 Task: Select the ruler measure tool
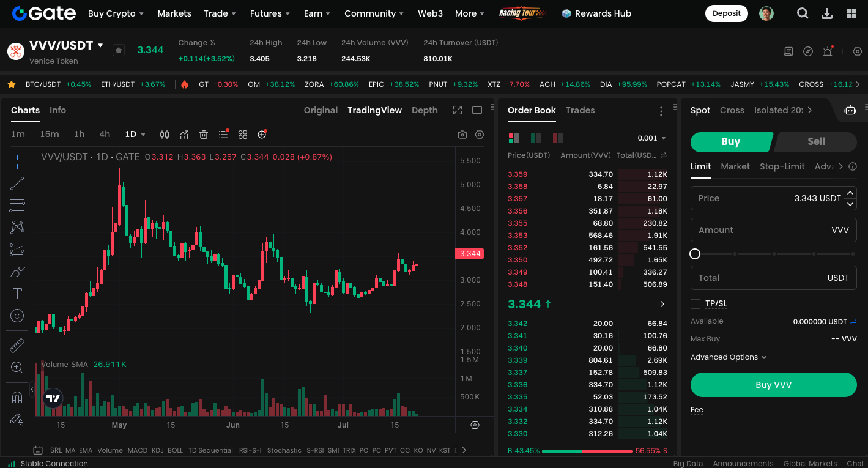click(17, 346)
